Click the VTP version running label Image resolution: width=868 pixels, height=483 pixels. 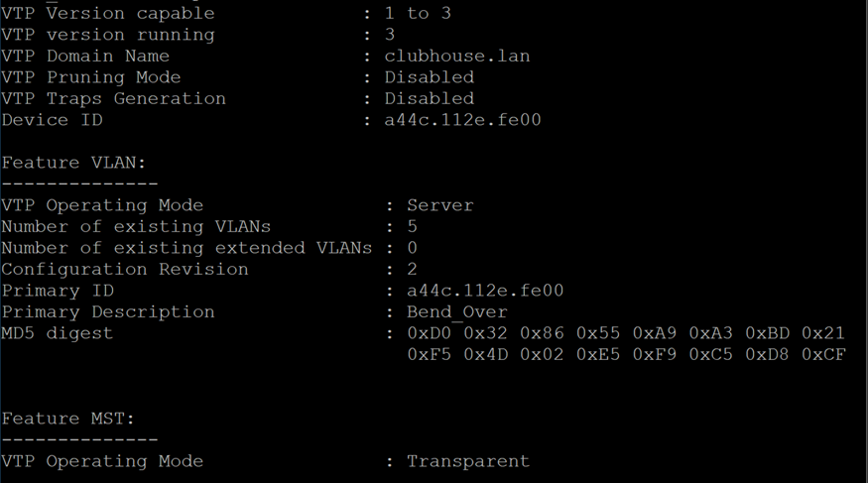pos(108,35)
